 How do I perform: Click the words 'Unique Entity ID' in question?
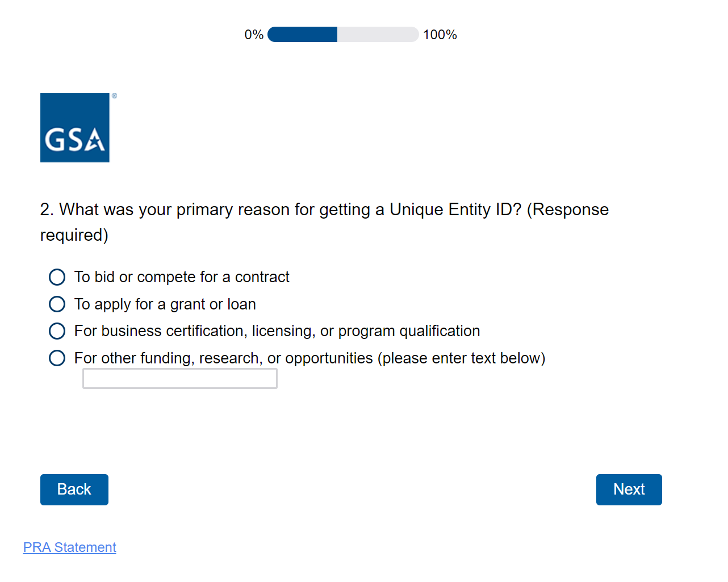click(451, 210)
